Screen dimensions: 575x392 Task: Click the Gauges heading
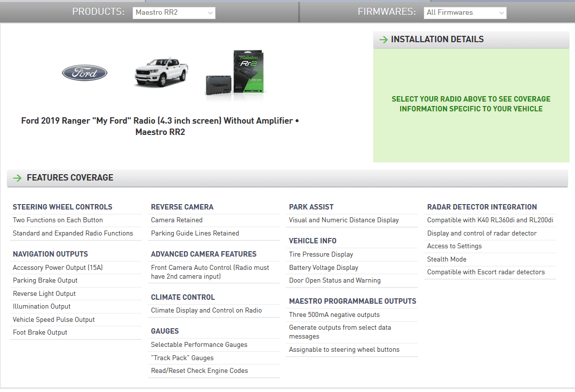(164, 331)
